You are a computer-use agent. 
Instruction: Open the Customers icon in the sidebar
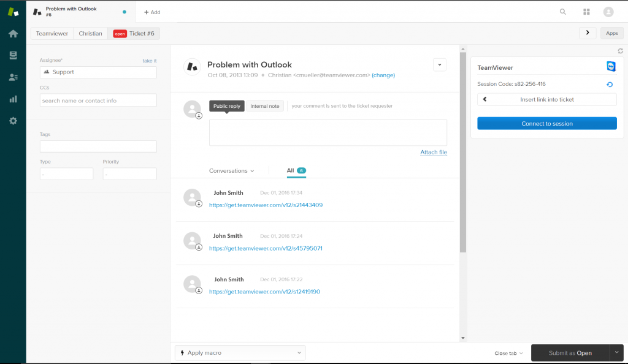click(12, 77)
